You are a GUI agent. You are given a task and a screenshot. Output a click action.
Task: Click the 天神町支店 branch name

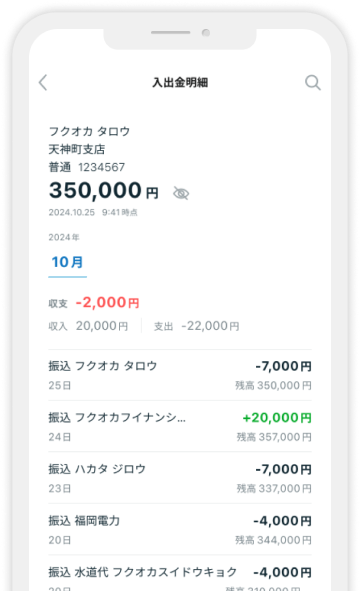[x=77, y=149]
